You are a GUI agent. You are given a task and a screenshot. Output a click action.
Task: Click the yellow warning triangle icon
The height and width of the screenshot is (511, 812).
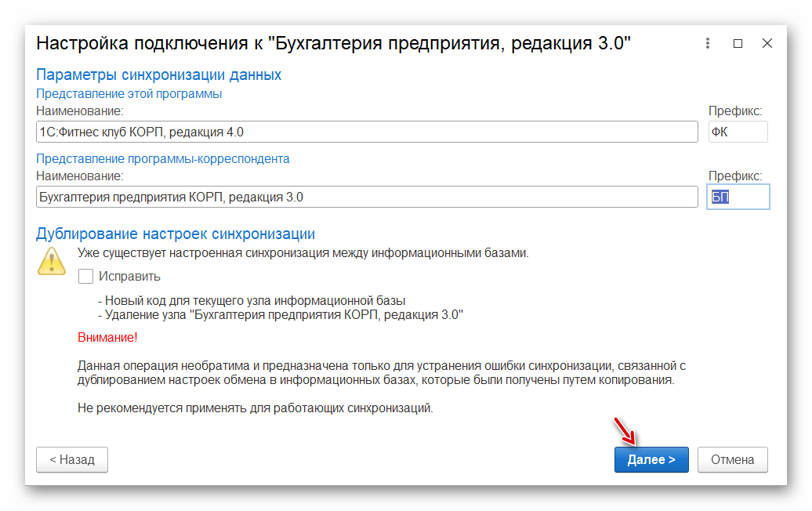51,261
